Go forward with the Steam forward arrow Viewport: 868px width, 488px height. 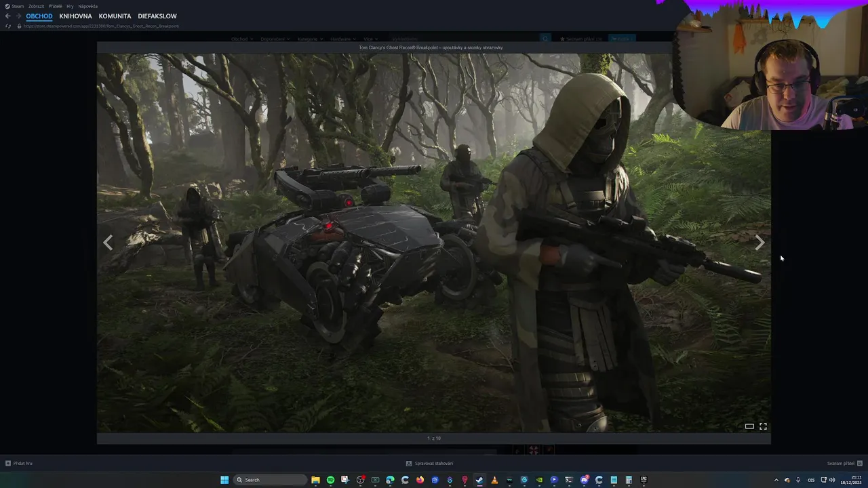pos(18,16)
